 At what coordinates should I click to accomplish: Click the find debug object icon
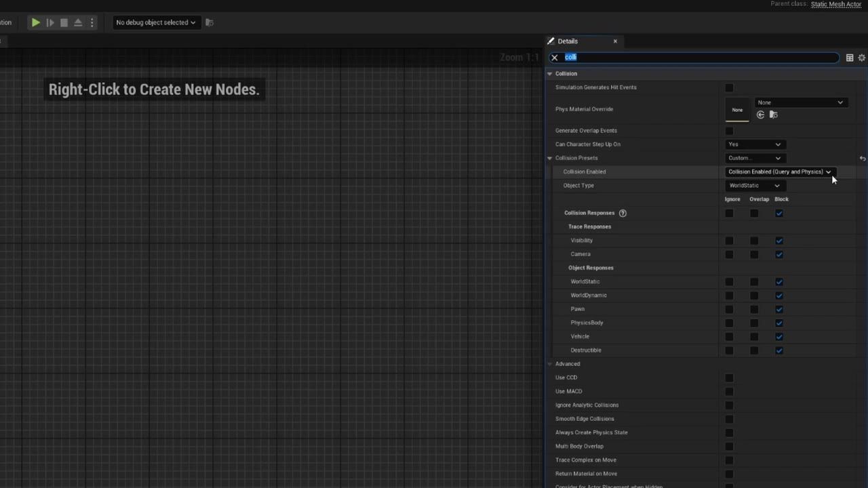tap(210, 22)
